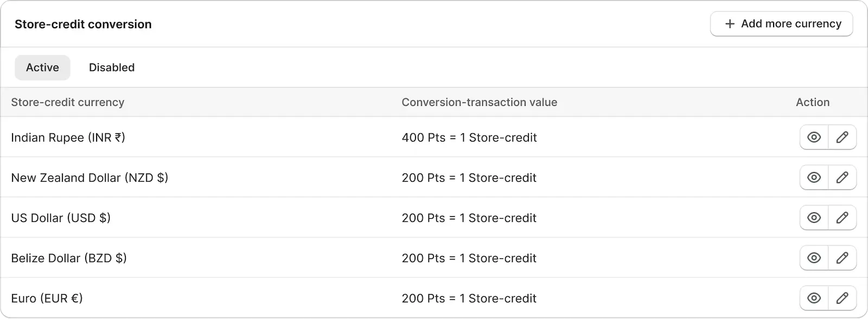Click the Store-credit currency column header
Viewport: 868px width, 319px height.
pos(68,102)
